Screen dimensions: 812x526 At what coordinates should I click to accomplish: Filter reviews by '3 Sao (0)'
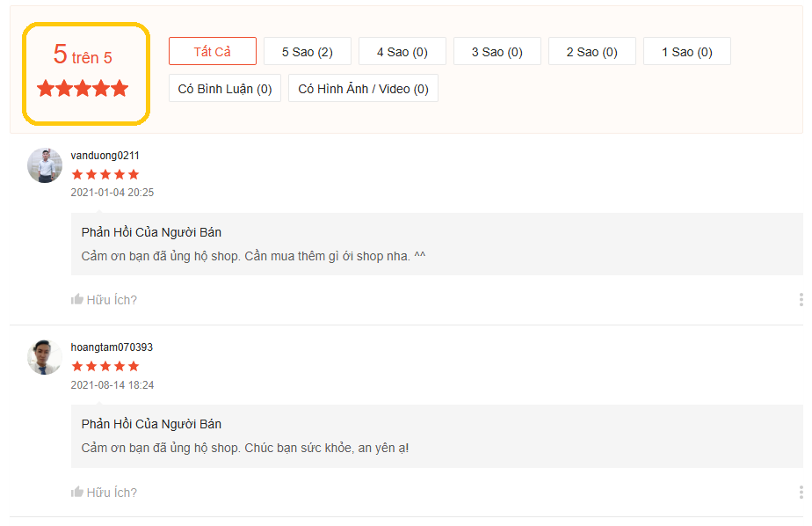point(497,52)
